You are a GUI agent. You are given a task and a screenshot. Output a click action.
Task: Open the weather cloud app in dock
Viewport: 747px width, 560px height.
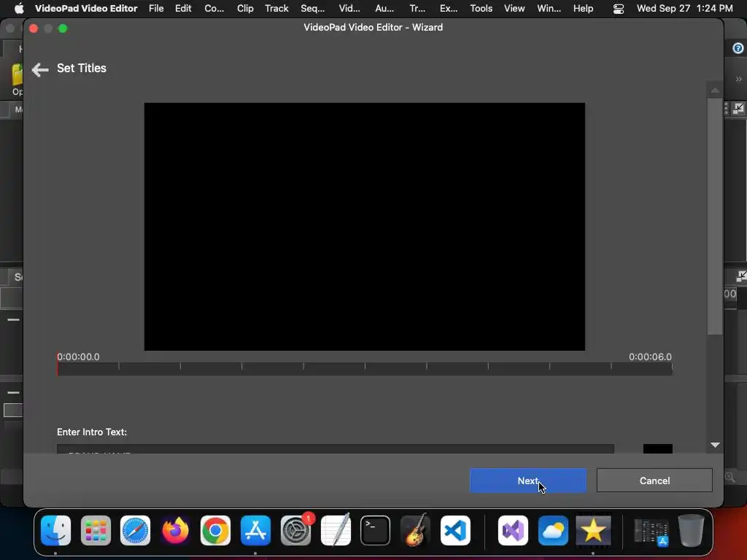553,530
